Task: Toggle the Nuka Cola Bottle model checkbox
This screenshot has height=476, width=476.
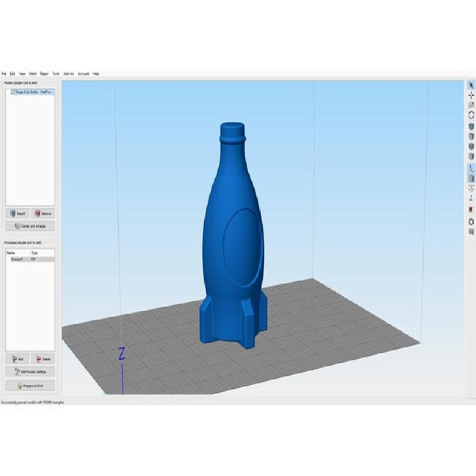Action: point(13,92)
